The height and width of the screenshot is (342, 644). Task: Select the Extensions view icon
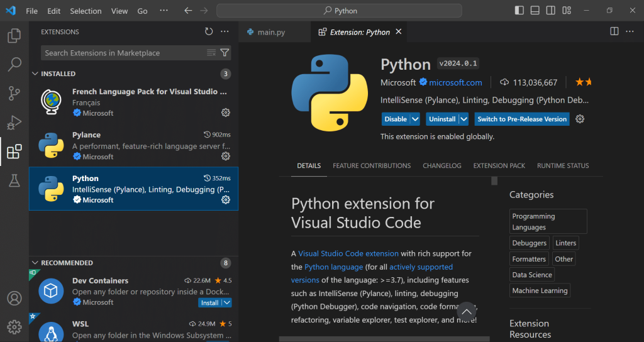(x=14, y=152)
